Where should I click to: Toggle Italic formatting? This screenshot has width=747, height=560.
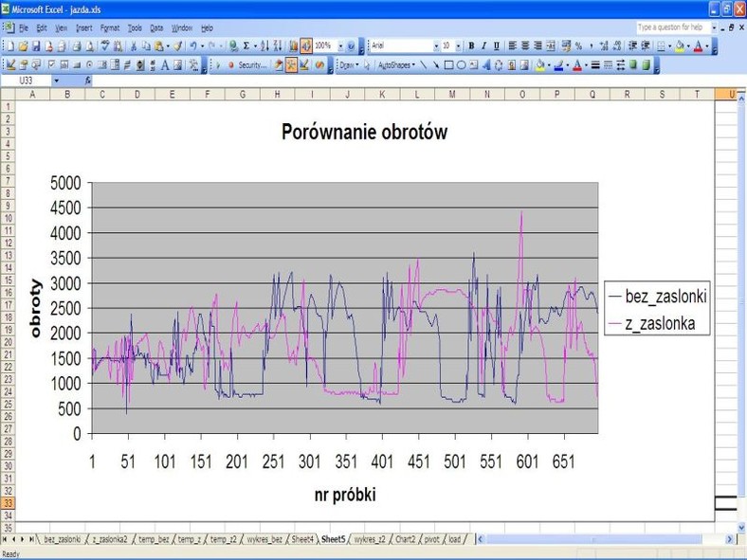[x=484, y=45]
